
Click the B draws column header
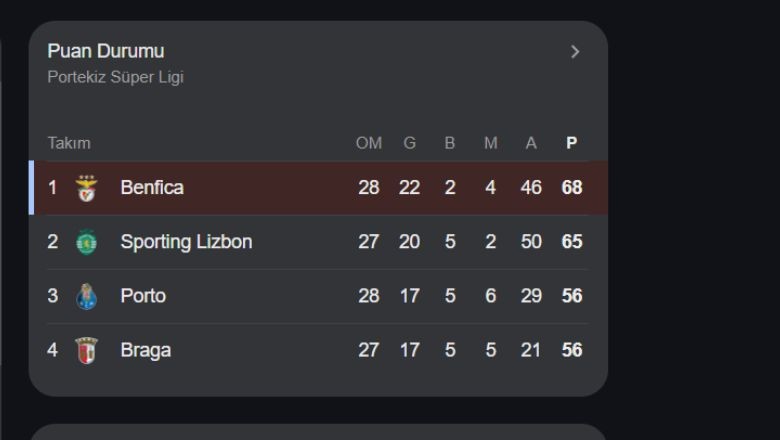tap(450, 143)
